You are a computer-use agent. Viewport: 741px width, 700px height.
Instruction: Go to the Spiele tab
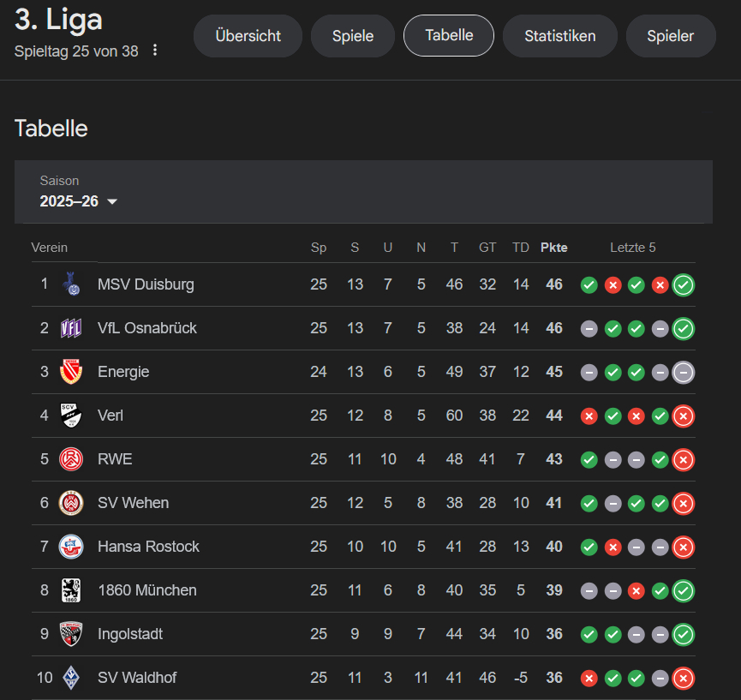point(353,36)
